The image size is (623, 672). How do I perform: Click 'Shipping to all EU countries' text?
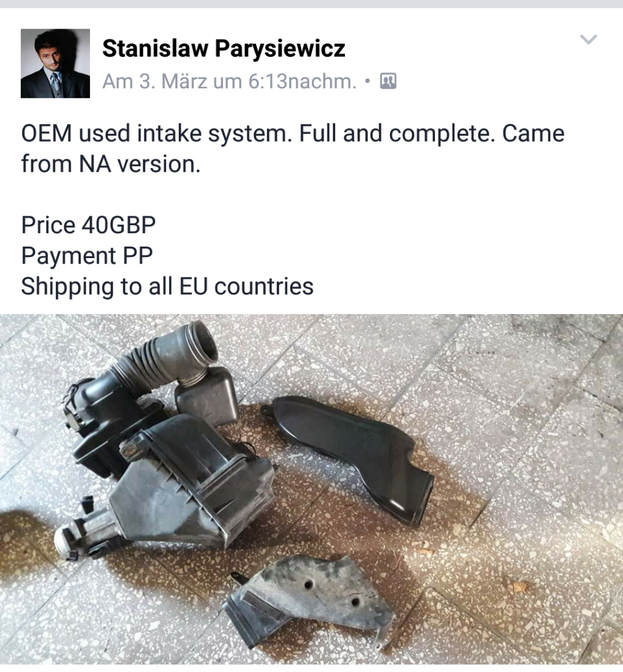point(167,286)
